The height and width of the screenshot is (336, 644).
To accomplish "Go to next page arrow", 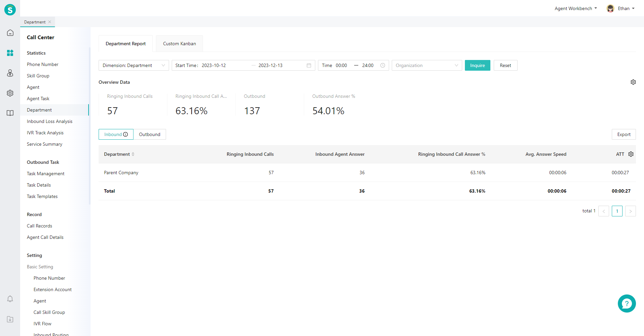I will (631, 211).
